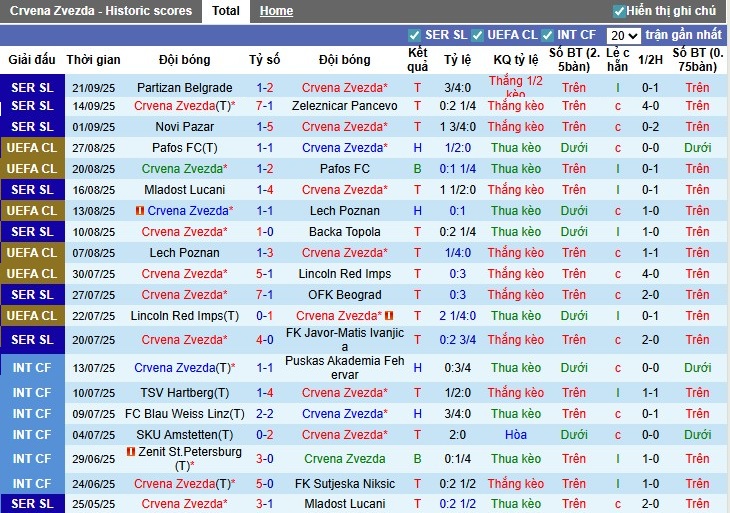Uncheck the Hiển thị ghi chú checkbox

pyautogui.click(x=619, y=11)
